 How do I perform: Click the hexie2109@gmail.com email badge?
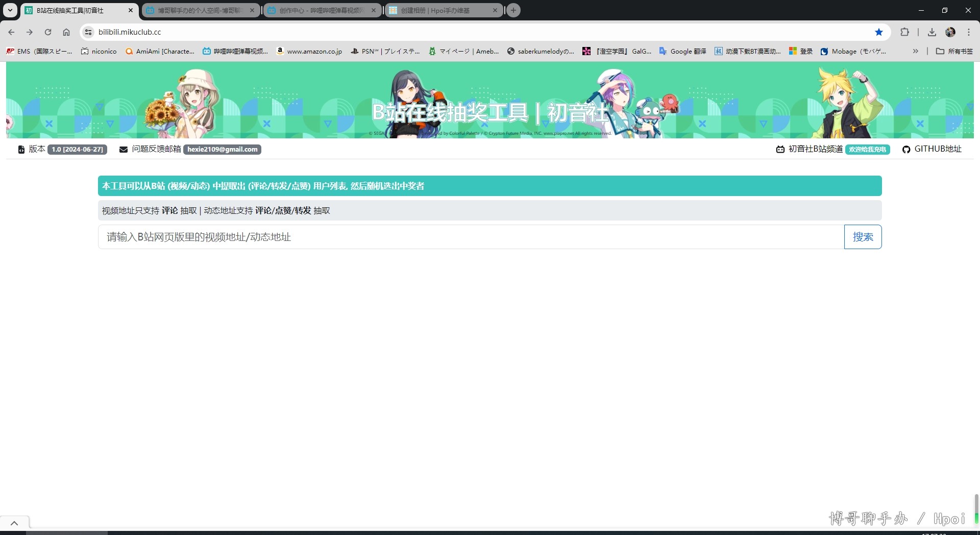coord(222,150)
